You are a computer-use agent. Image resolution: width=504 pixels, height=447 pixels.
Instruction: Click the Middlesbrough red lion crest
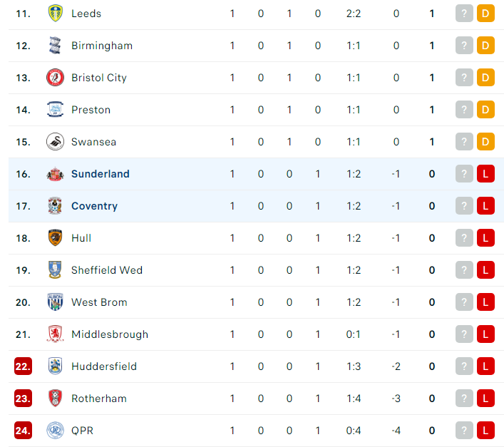click(x=55, y=334)
